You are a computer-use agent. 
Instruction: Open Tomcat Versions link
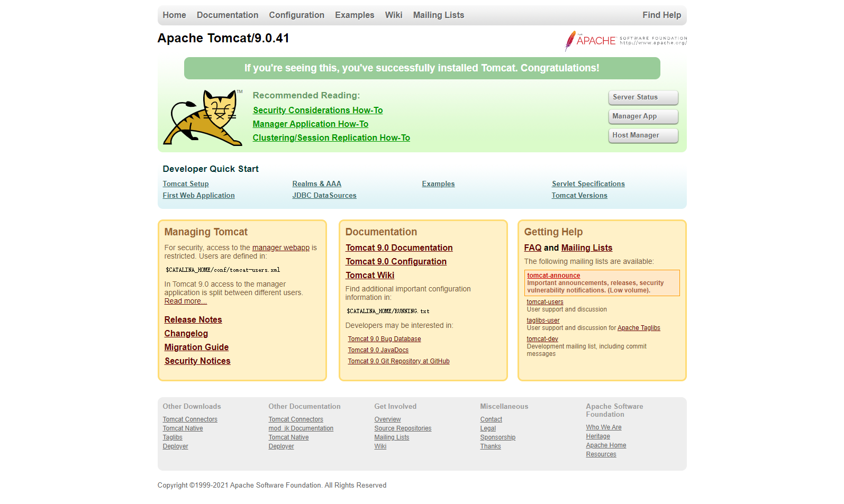coord(579,196)
